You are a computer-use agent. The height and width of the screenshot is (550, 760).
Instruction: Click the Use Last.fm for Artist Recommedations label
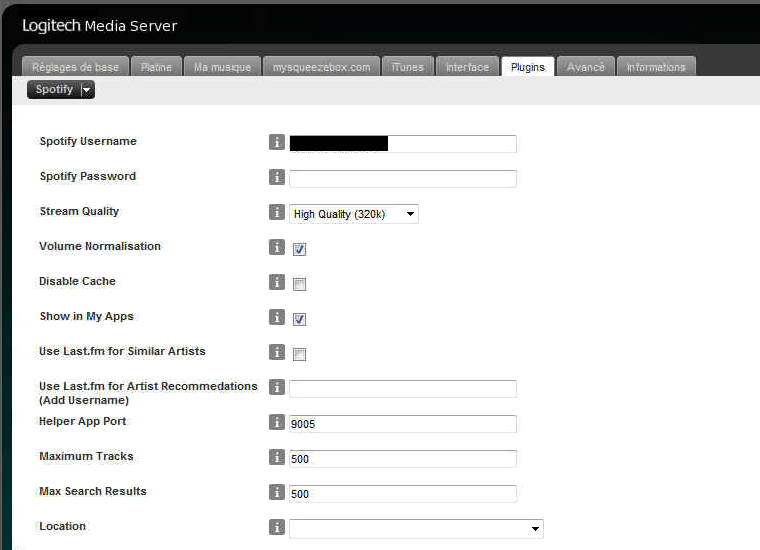pos(148,393)
